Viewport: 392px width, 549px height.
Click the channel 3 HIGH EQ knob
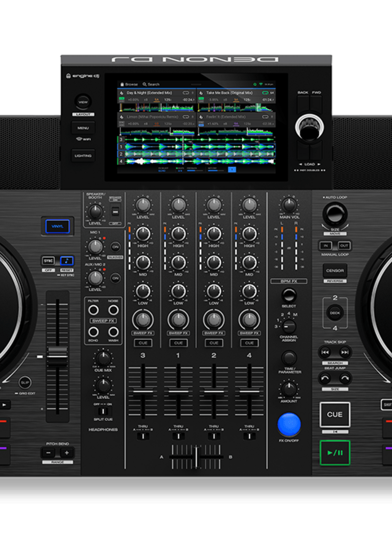coord(143,234)
